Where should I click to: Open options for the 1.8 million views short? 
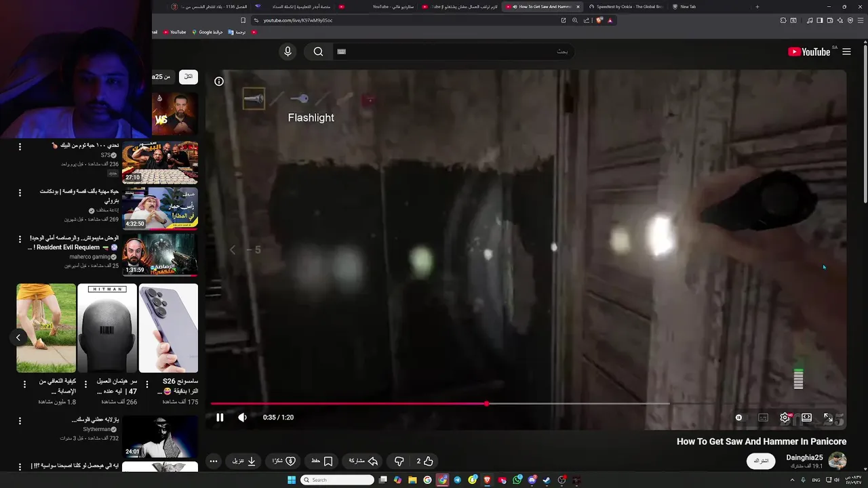(x=25, y=384)
